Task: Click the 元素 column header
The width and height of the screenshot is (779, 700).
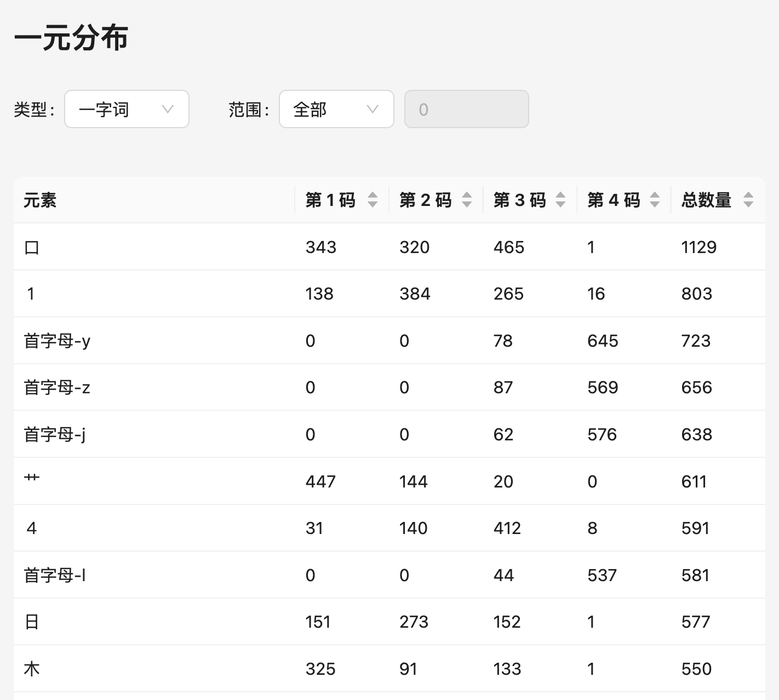Action: (x=40, y=200)
